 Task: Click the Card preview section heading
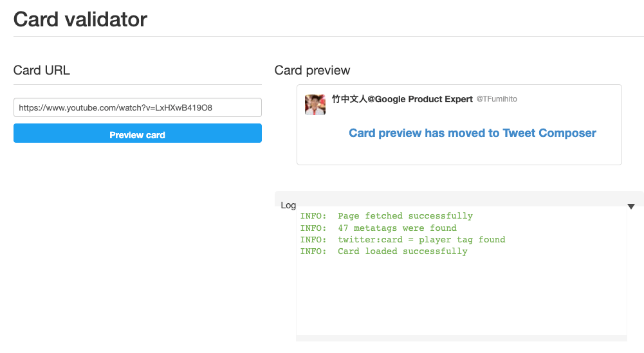pos(312,70)
